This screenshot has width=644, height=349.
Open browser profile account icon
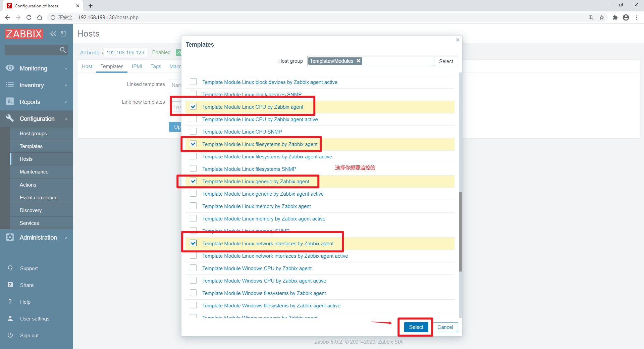626,17
